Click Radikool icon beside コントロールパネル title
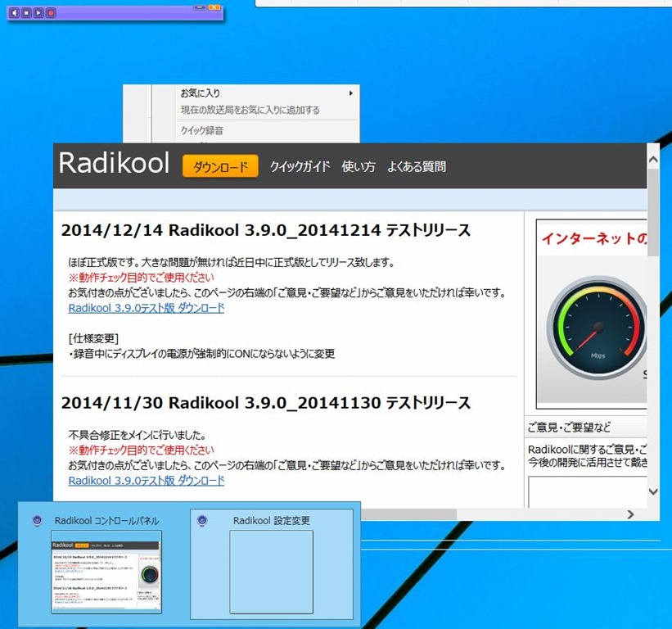Image resolution: width=672 pixels, height=629 pixels. (38, 521)
